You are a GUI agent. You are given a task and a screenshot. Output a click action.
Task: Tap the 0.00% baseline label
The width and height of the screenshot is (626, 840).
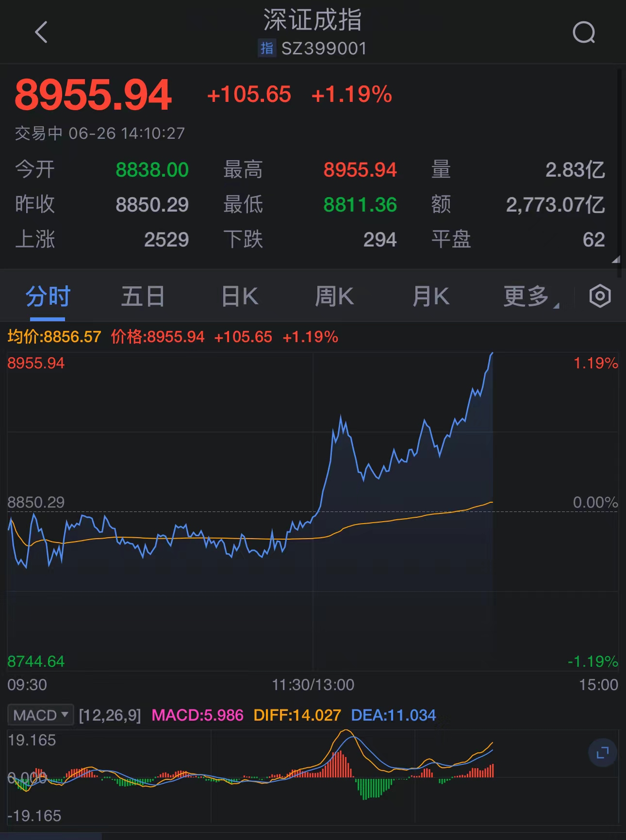(595, 502)
